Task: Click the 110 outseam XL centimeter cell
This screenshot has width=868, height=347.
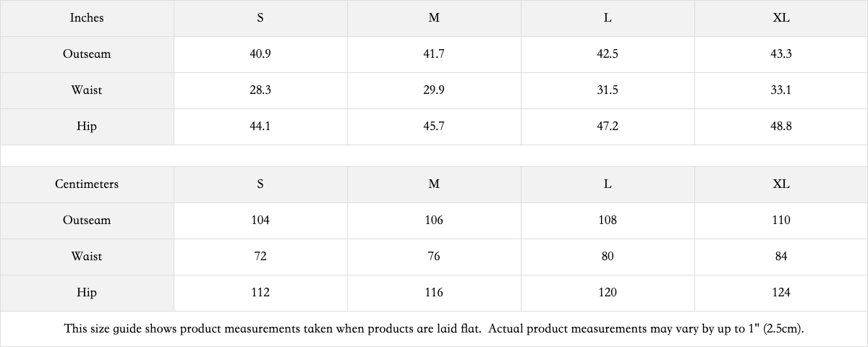Action: click(x=781, y=220)
